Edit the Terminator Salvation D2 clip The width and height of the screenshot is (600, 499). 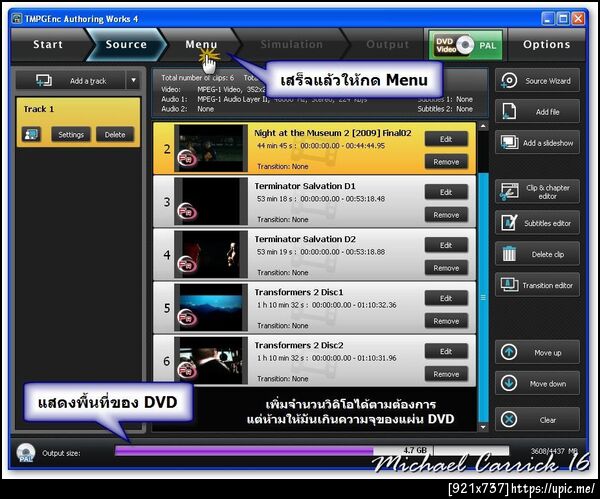tap(446, 245)
